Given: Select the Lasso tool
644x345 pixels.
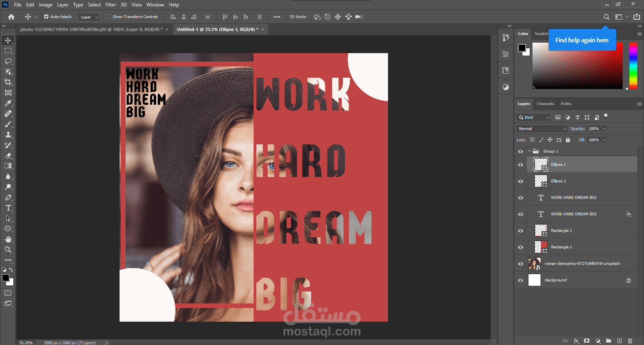Looking at the screenshot, I should [x=8, y=61].
